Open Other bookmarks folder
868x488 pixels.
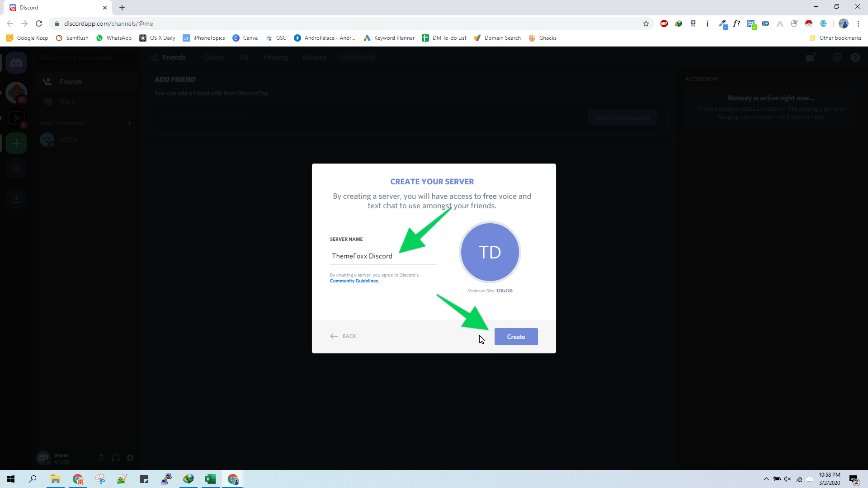(835, 38)
